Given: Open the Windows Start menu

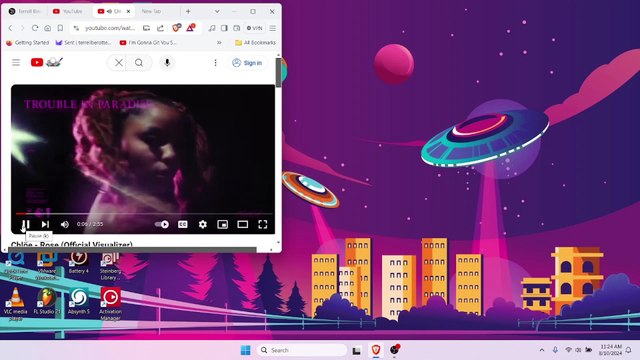Looking at the screenshot, I should 246,350.
